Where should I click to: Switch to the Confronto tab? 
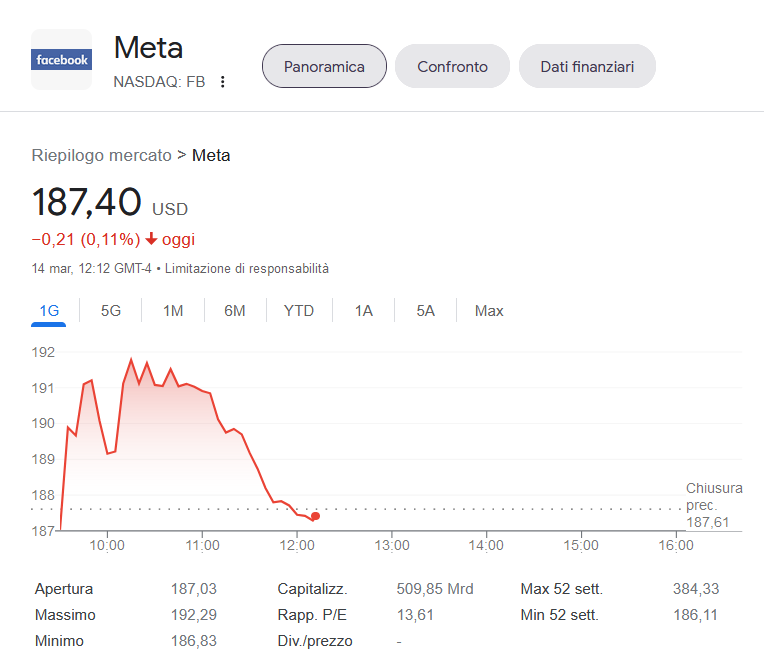[452, 66]
